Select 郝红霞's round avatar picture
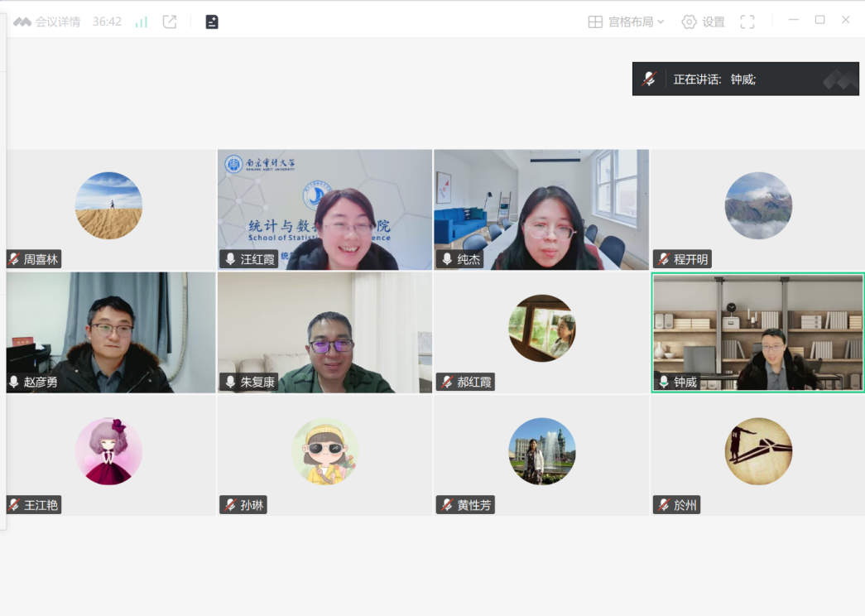865x616 pixels. coord(541,329)
